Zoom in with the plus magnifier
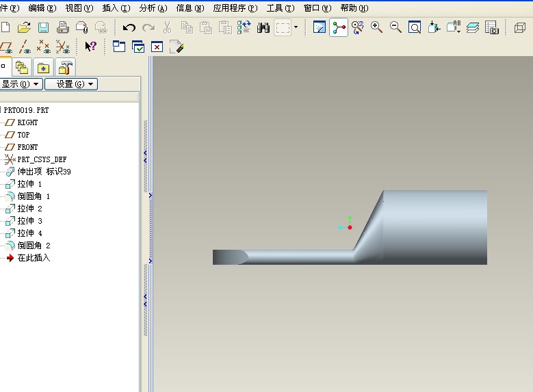The width and height of the screenshot is (533, 392). click(376, 27)
